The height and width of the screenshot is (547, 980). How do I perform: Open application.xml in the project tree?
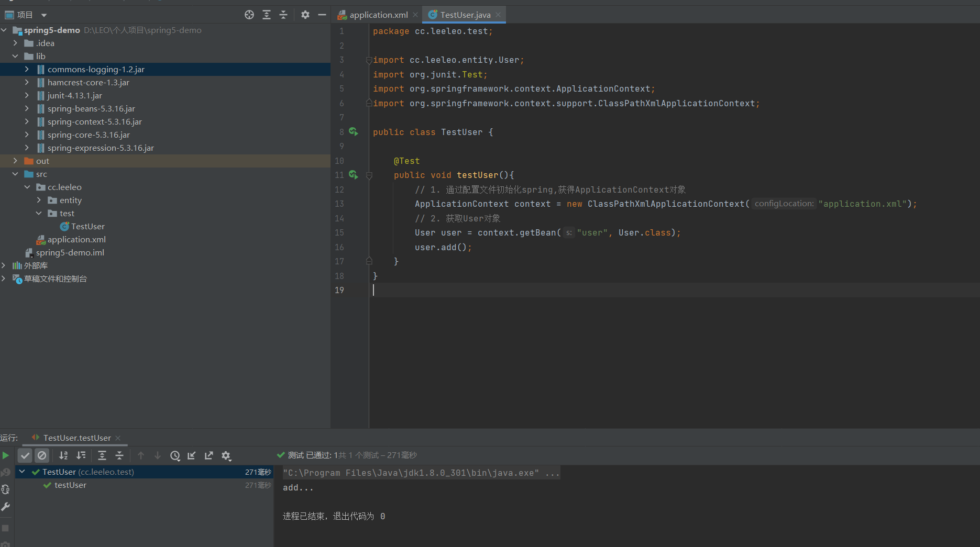tap(76, 239)
